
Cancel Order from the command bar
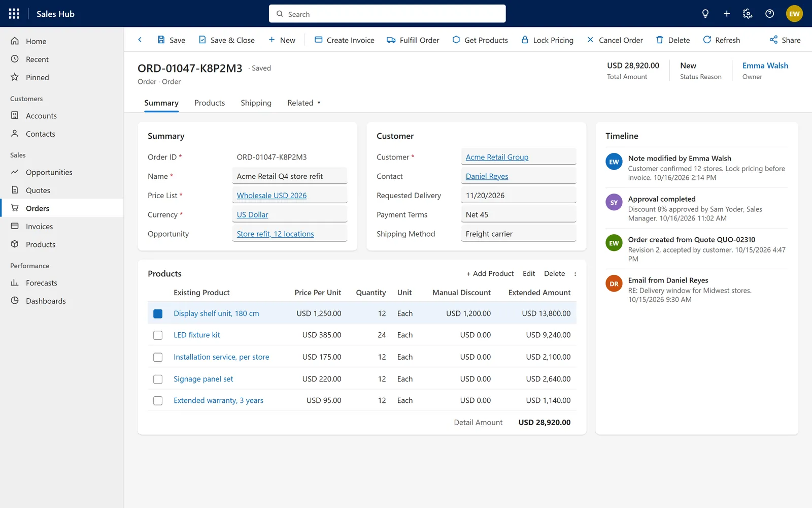[615, 40]
